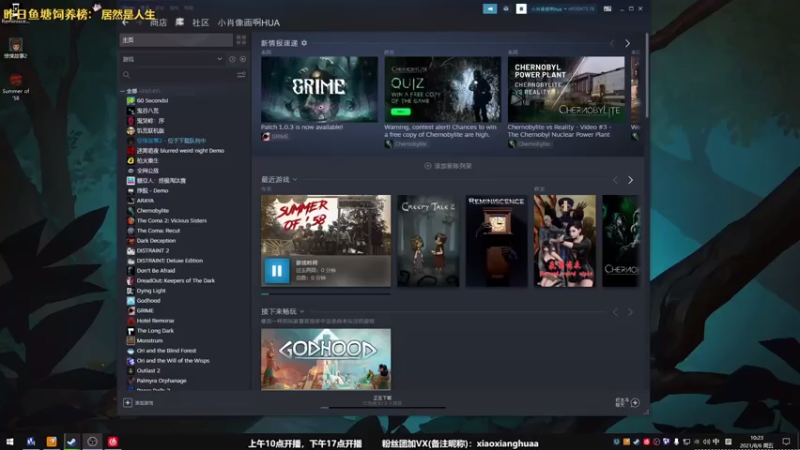Open the downloads status at the bottom center
The height and width of the screenshot is (450, 800).
pos(382,400)
